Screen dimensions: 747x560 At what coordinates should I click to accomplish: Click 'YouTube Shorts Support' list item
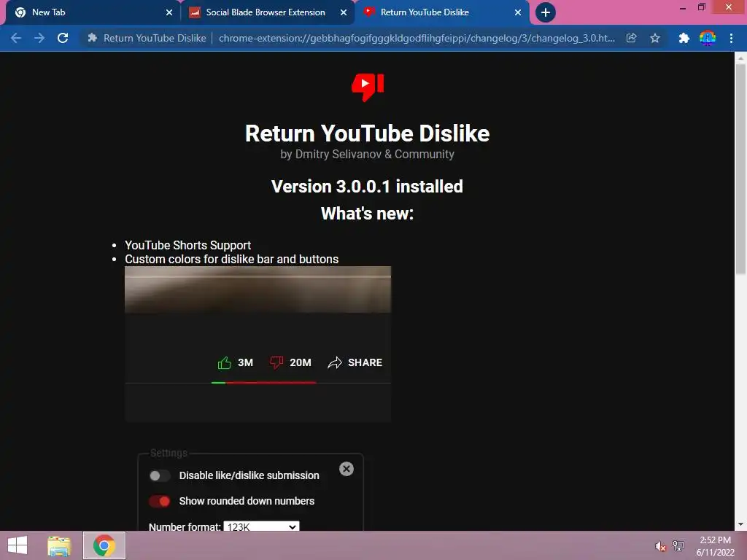(187, 245)
